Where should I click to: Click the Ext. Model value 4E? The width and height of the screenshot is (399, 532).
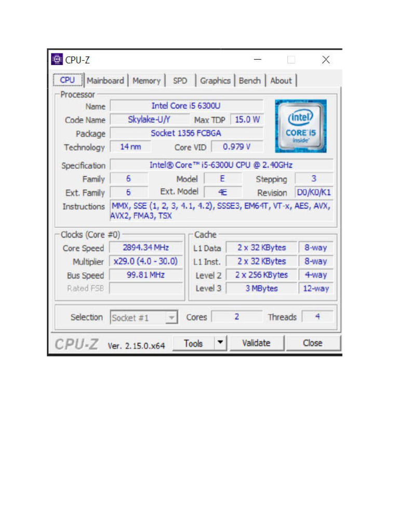pyautogui.click(x=222, y=192)
